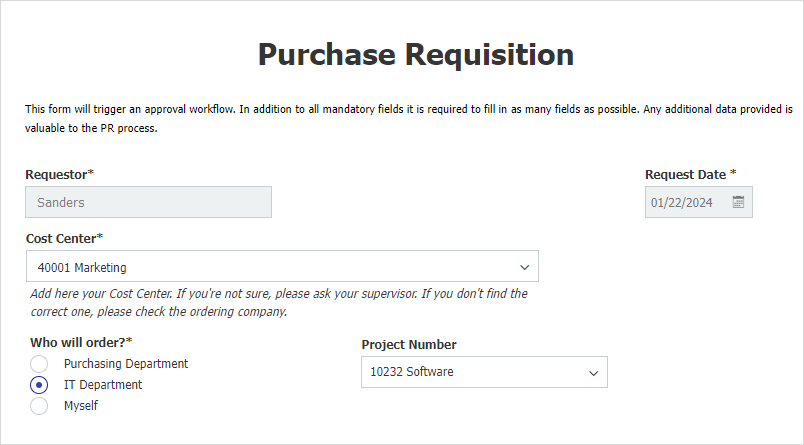Open the 10232 Software Project Number dropdown
Image resolution: width=804 pixels, height=445 pixels.
point(470,372)
